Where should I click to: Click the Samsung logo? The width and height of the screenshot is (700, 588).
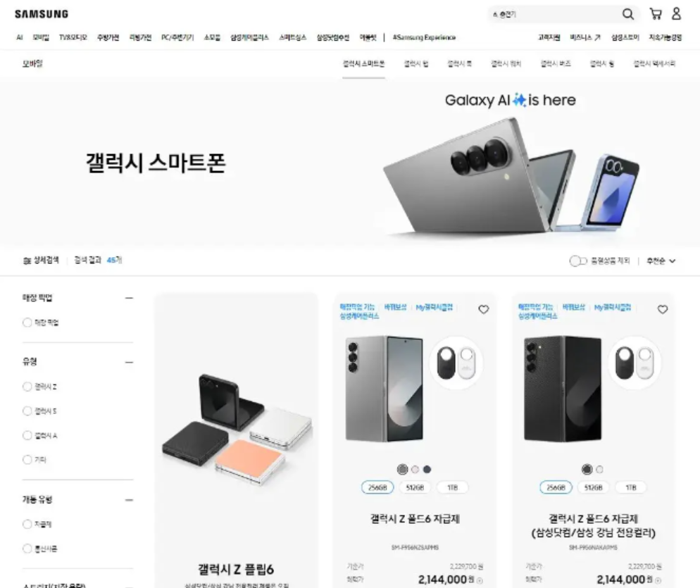pyautogui.click(x=42, y=14)
